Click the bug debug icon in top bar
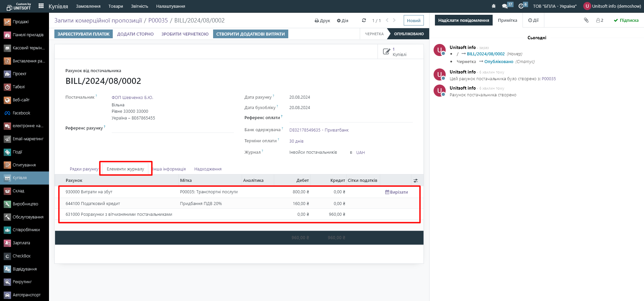The width and height of the screenshot is (644, 301). point(494,6)
